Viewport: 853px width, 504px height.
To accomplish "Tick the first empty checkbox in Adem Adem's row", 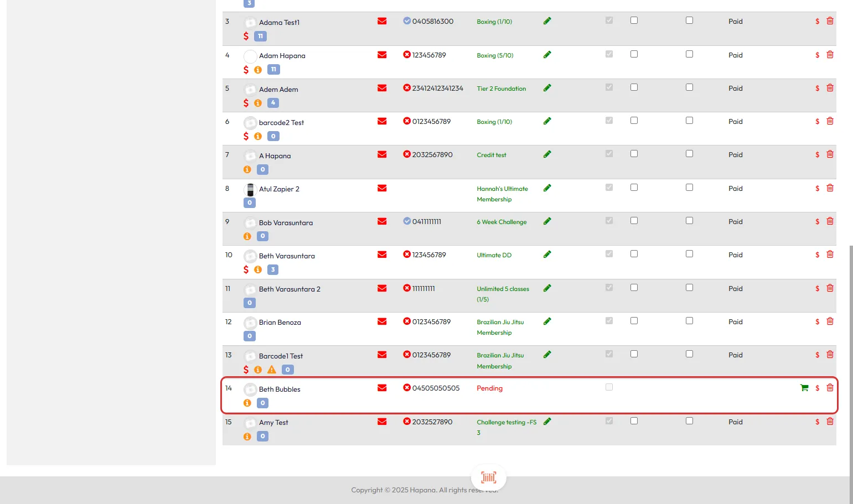I will [634, 87].
